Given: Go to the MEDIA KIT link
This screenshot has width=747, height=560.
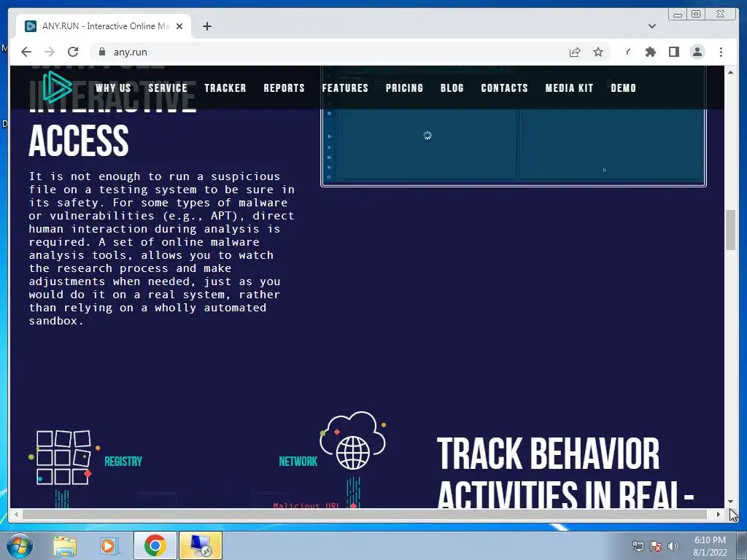Looking at the screenshot, I should tap(569, 88).
